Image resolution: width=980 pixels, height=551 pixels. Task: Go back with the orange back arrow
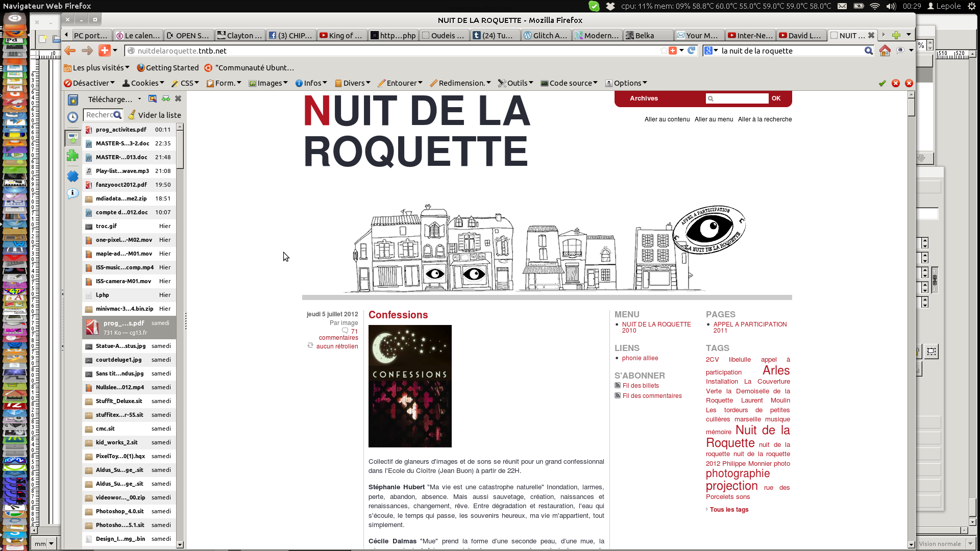70,51
